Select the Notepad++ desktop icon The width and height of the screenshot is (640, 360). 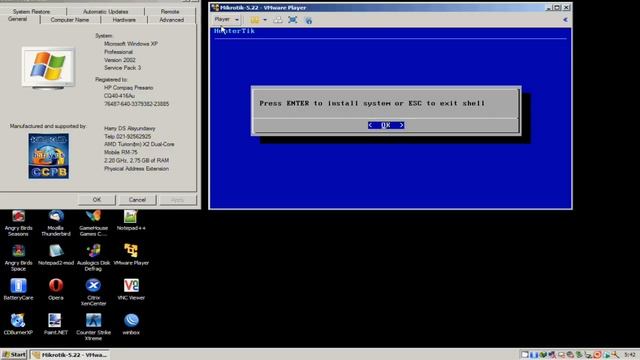coord(131,220)
